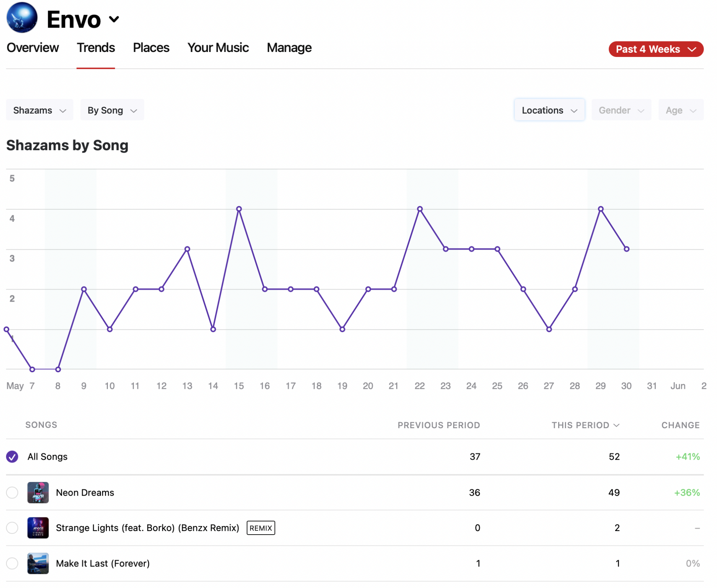
Task: Click the Previous Period column header
Action: pyautogui.click(x=438, y=425)
